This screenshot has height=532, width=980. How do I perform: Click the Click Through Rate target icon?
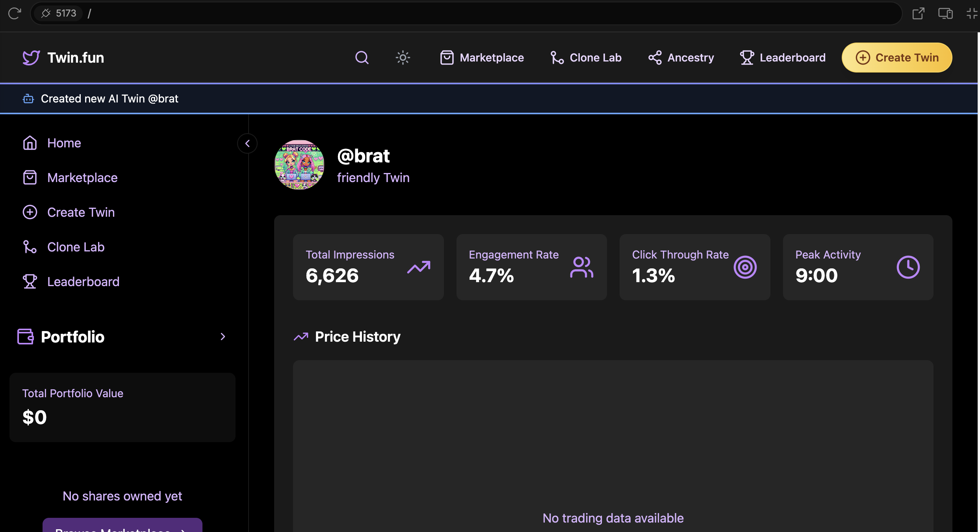745,268
